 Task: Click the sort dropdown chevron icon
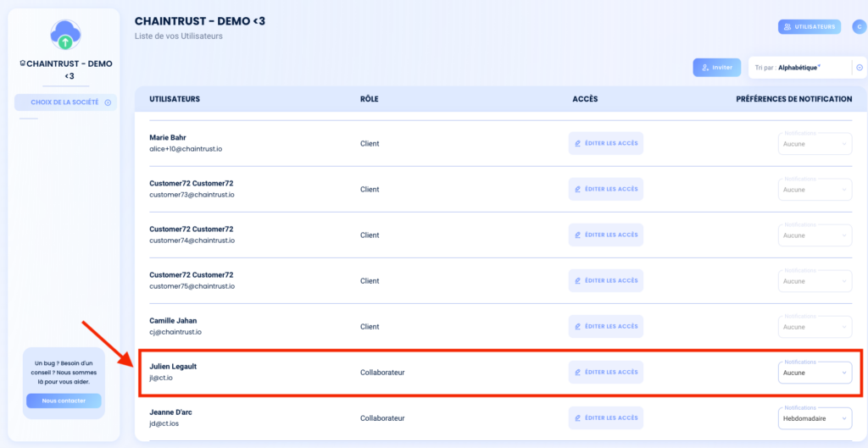860,68
